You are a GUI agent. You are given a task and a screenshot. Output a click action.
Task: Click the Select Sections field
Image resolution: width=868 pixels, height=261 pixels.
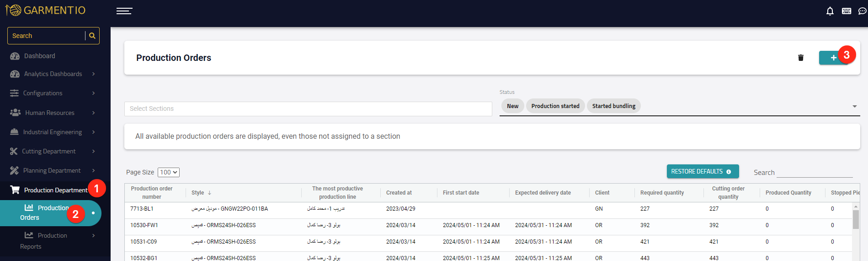(308, 109)
